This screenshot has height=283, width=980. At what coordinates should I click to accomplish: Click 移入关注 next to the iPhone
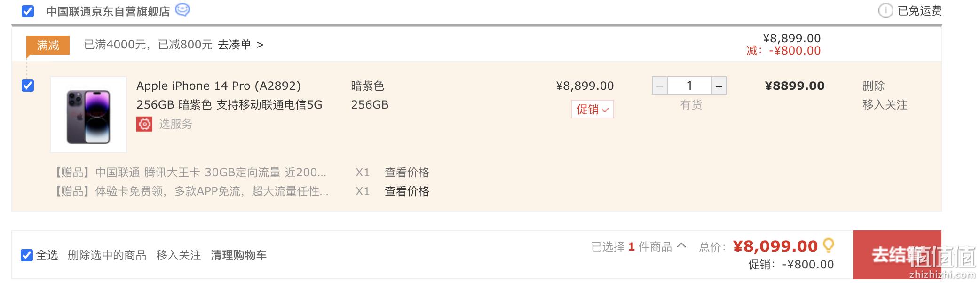pyautogui.click(x=885, y=105)
